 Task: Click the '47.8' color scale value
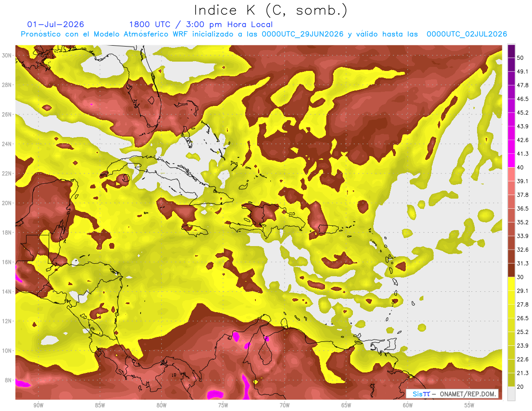pyautogui.click(x=522, y=85)
